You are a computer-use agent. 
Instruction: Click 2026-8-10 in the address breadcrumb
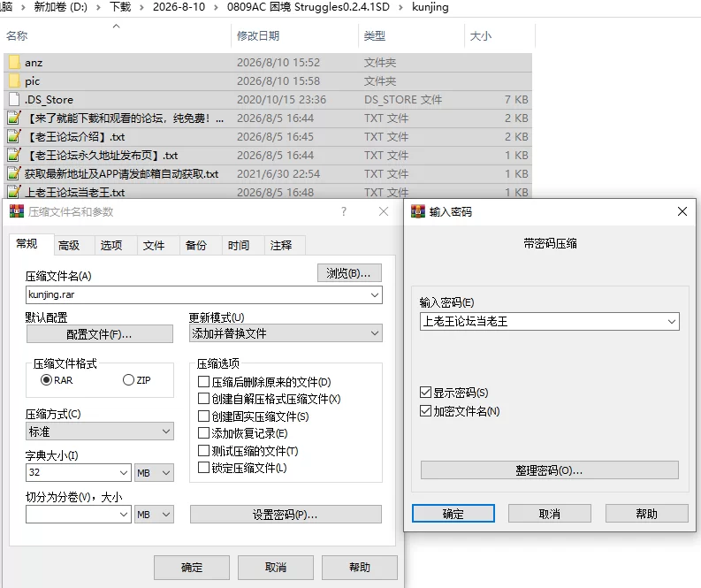click(x=179, y=7)
